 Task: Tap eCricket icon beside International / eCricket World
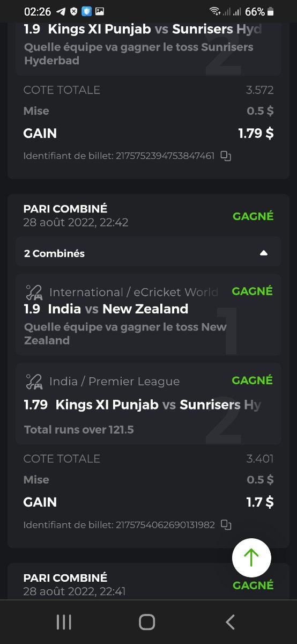34,292
